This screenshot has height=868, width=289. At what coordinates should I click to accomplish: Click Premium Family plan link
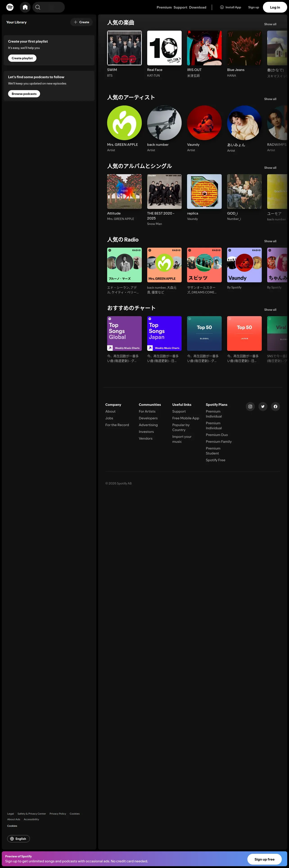tap(219, 442)
